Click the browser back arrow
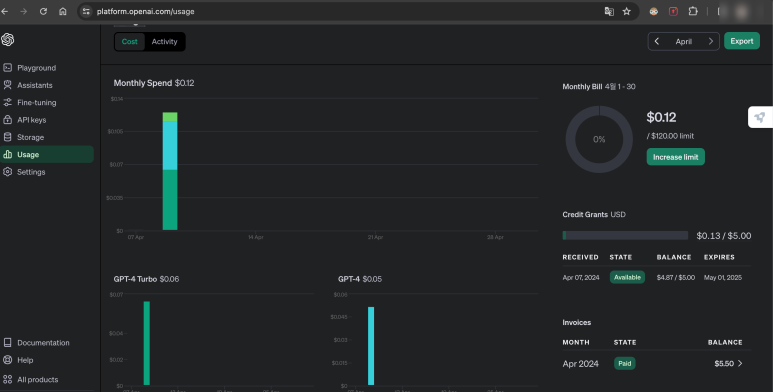The image size is (773, 392). pos(5,11)
